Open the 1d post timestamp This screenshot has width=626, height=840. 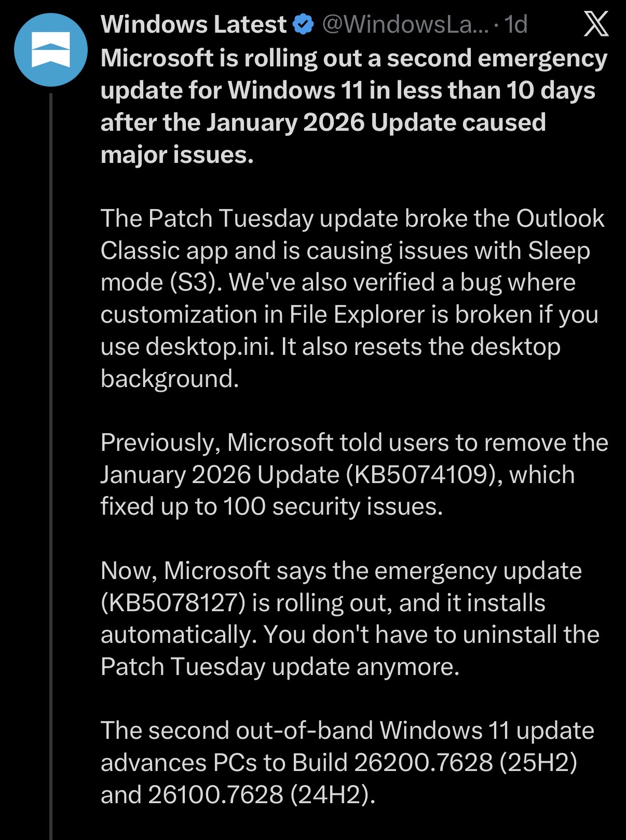point(516,24)
